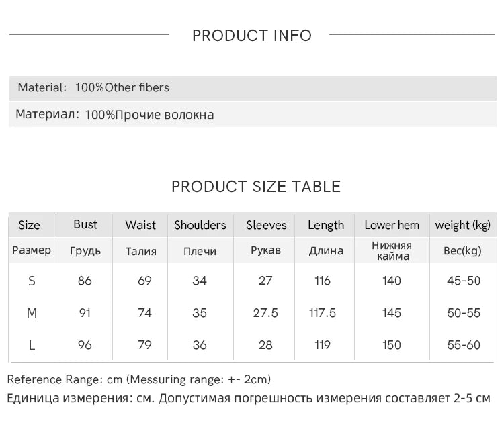Select the Bust column header
Screen dimensions: 504x423
(85, 224)
